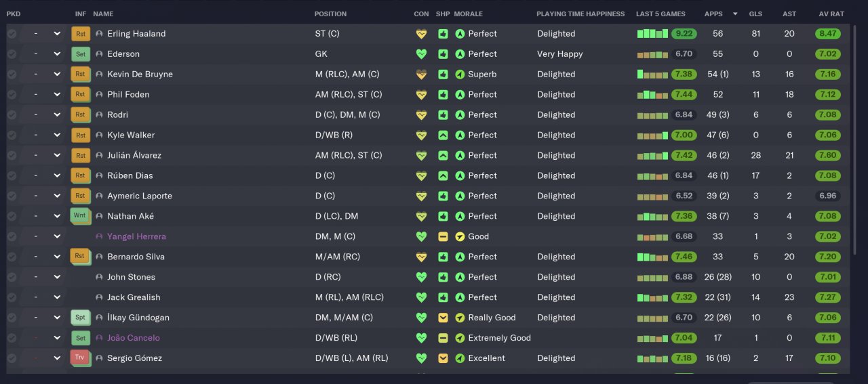Click Kevin De Bruyne's Superb morale icon

click(460, 74)
